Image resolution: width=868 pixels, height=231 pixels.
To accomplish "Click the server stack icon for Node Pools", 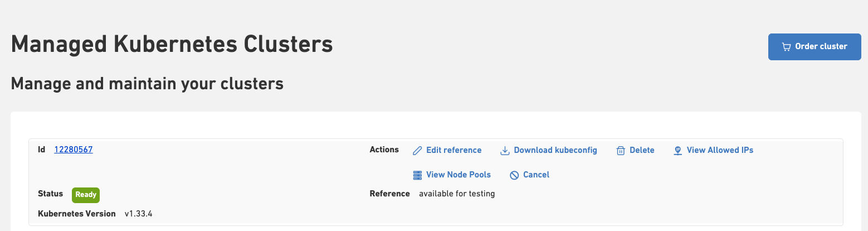I will (417, 175).
